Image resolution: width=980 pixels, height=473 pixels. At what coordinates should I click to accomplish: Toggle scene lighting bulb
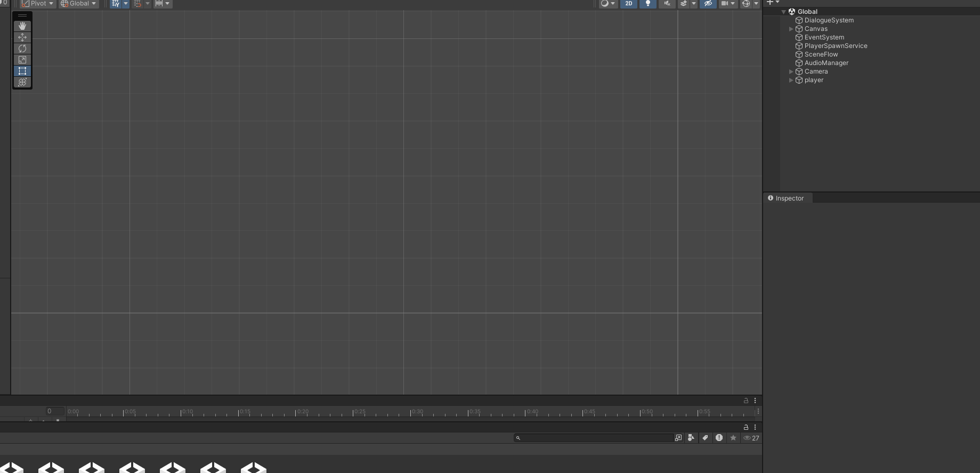coord(647,4)
